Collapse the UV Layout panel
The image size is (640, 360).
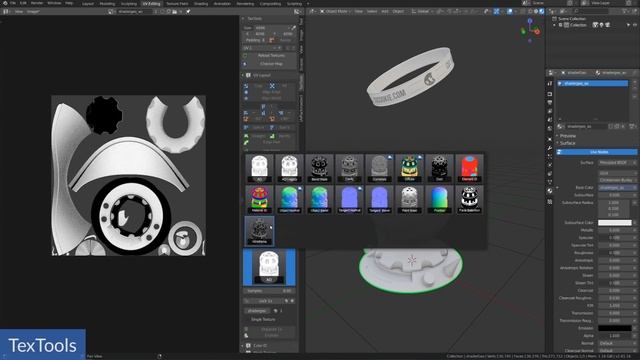(x=261, y=75)
